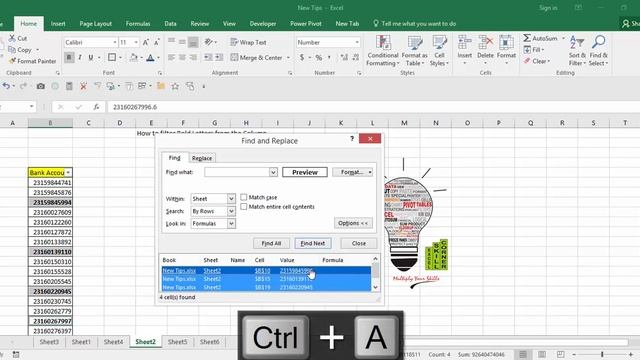Image resolution: width=640 pixels, height=360 pixels.
Task: Click the star icon in quick toolbar
Action: coord(175,86)
